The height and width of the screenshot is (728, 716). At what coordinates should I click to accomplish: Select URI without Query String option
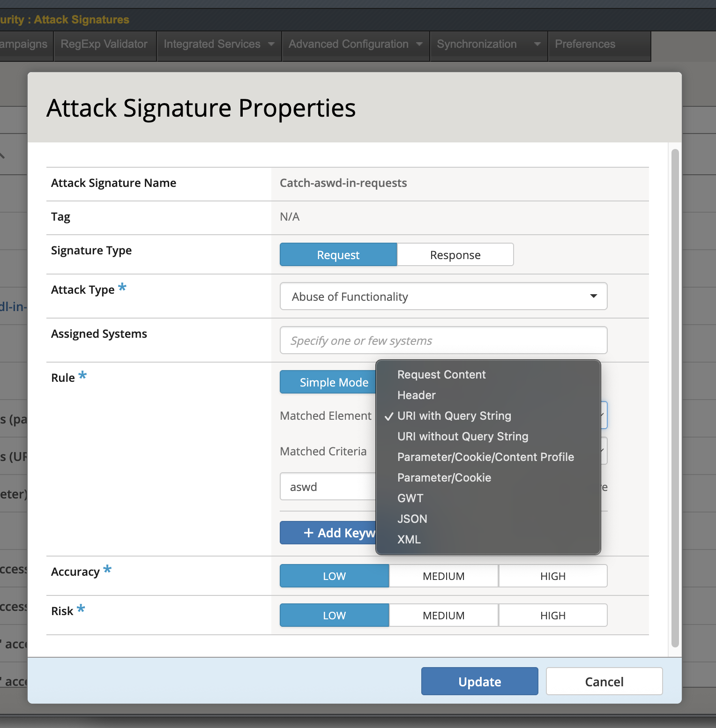(x=488, y=437)
